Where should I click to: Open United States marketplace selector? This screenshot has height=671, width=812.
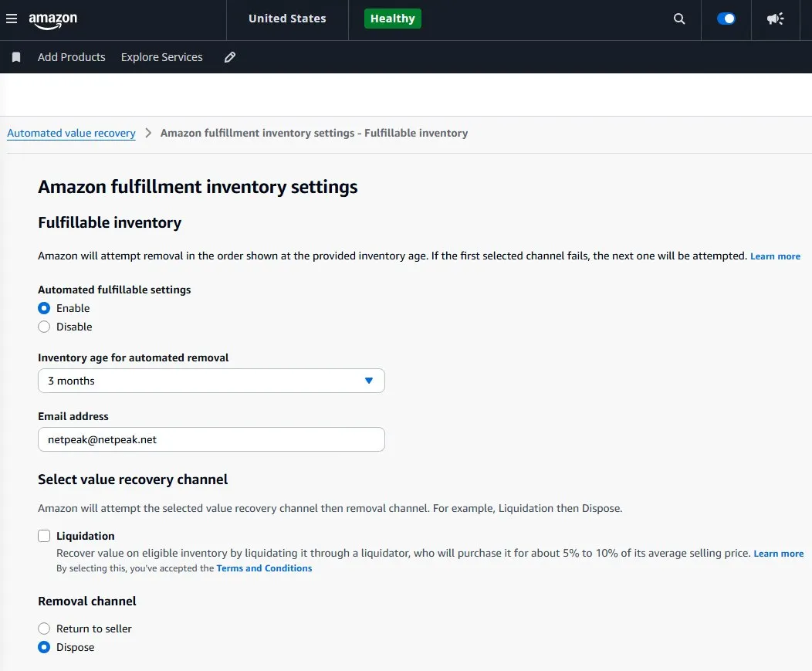tap(287, 19)
